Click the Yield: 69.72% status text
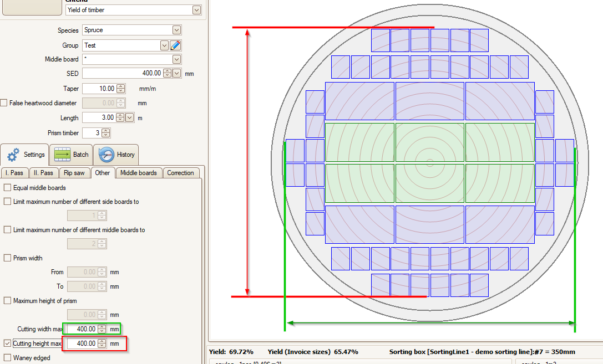This screenshot has height=364, width=603. [x=231, y=352]
